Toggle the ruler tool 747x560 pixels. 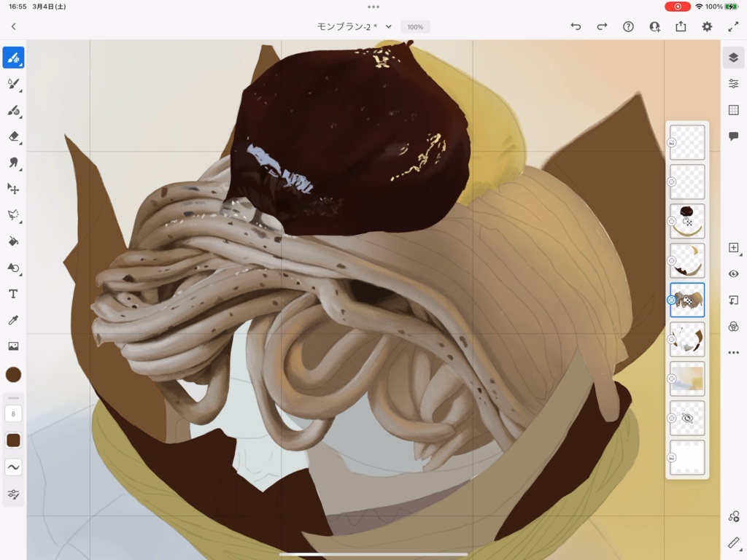pos(734,542)
